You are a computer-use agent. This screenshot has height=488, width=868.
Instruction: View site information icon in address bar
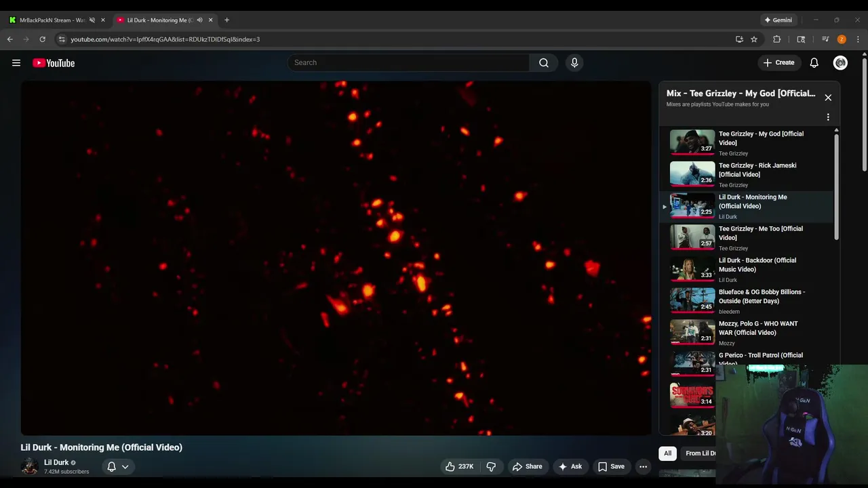coord(62,39)
